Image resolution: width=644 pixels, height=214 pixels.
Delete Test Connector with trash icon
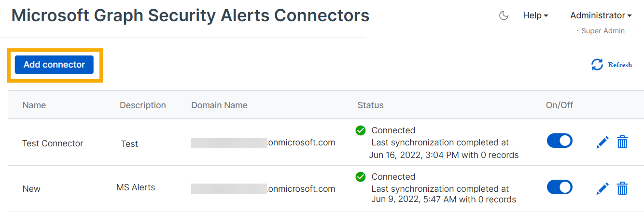[x=622, y=143]
